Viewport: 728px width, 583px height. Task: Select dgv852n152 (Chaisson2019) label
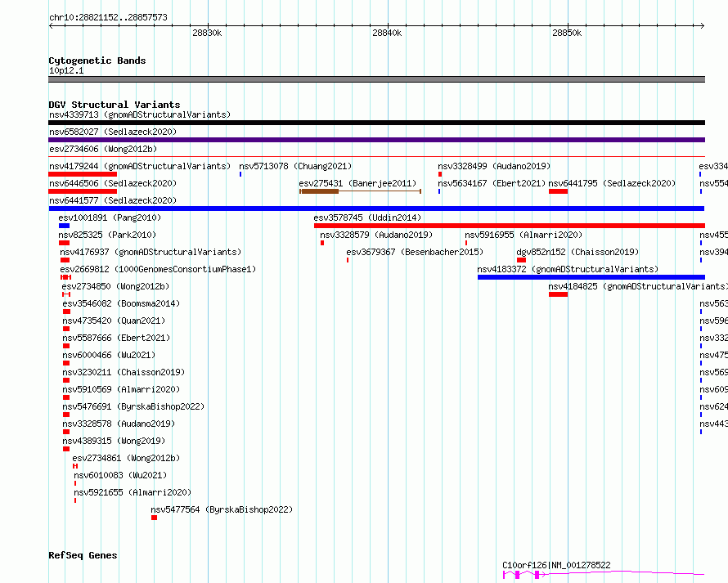[577, 252]
